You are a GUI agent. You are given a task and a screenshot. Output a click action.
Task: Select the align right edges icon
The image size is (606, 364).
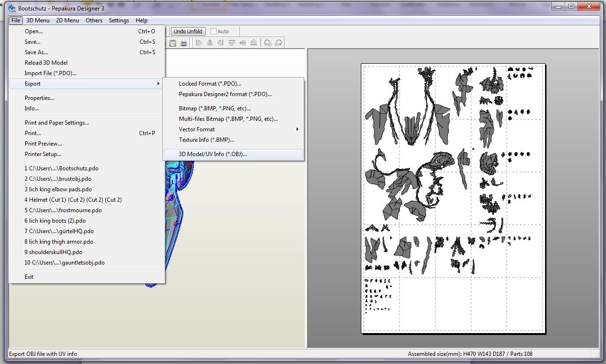221,43
